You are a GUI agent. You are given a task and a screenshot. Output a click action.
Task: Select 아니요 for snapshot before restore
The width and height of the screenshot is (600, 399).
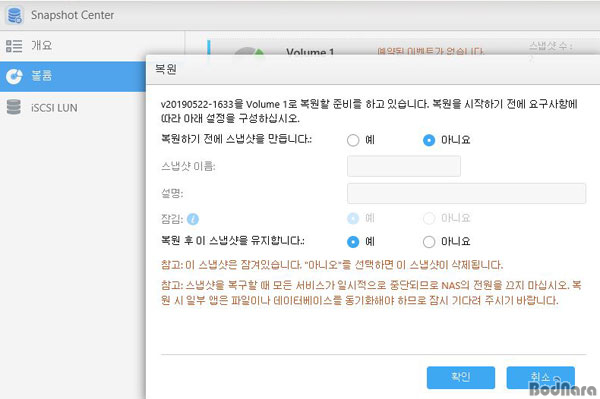(429, 140)
